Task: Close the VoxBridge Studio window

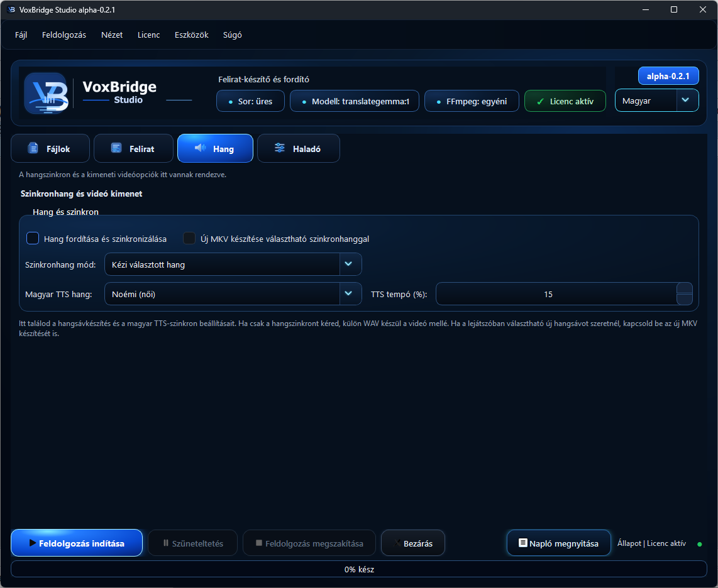Action: 703,9
